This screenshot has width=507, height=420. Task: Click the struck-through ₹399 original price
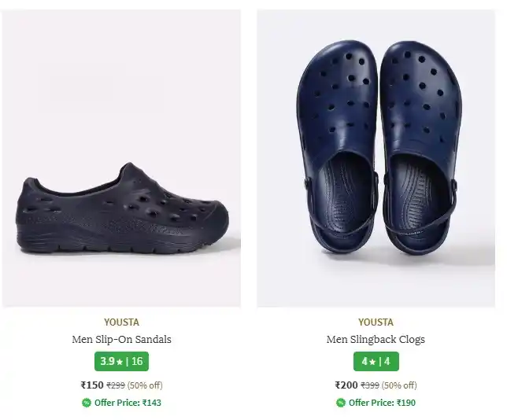pyautogui.click(x=370, y=385)
